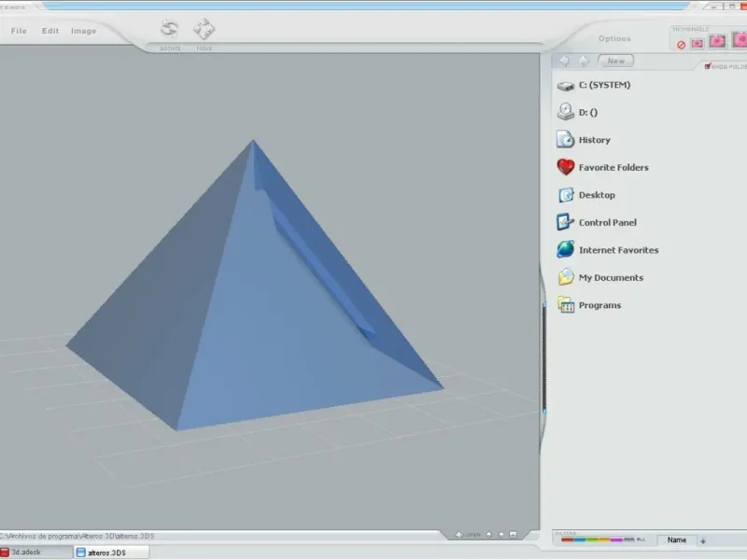The width and height of the screenshot is (747, 560).
Task: Click the square window icon below the viewport
Action: (513, 535)
